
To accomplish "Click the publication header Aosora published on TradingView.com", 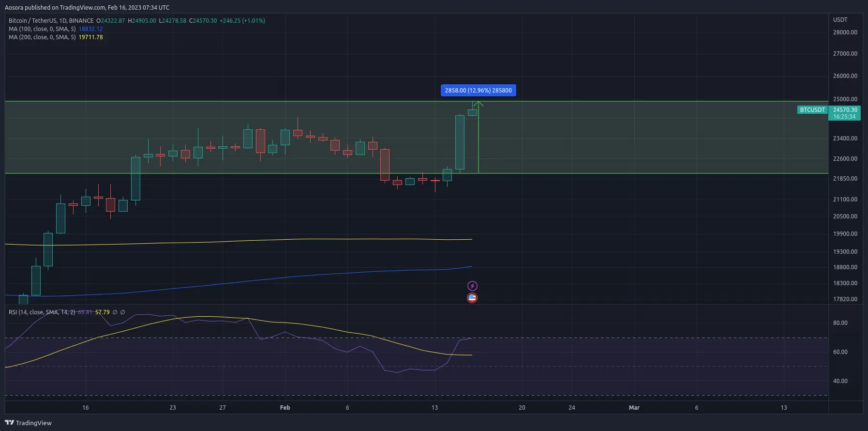I will point(87,8).
